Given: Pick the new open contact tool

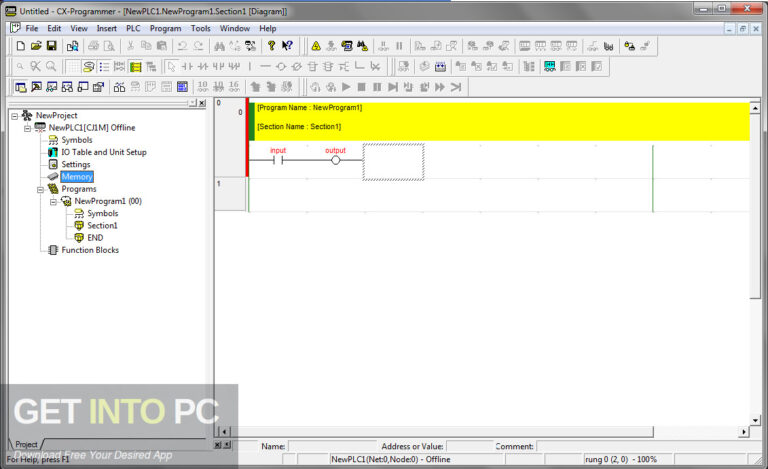Looking at the screenshot, I should pyautogui.click(x=187, y=67).
